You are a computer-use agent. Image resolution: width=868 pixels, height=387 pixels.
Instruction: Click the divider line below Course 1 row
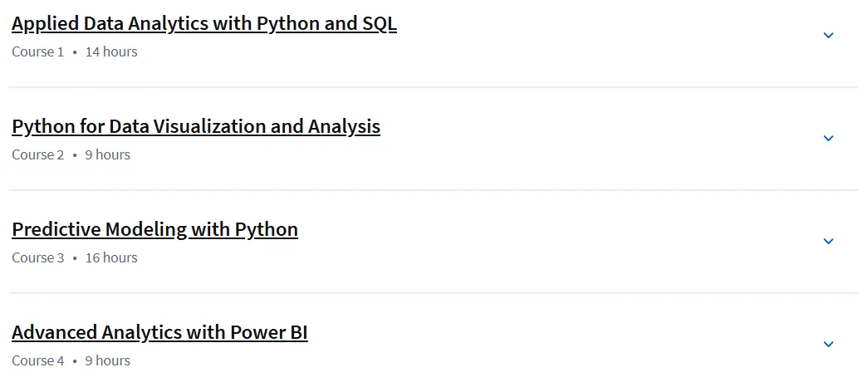434,87
